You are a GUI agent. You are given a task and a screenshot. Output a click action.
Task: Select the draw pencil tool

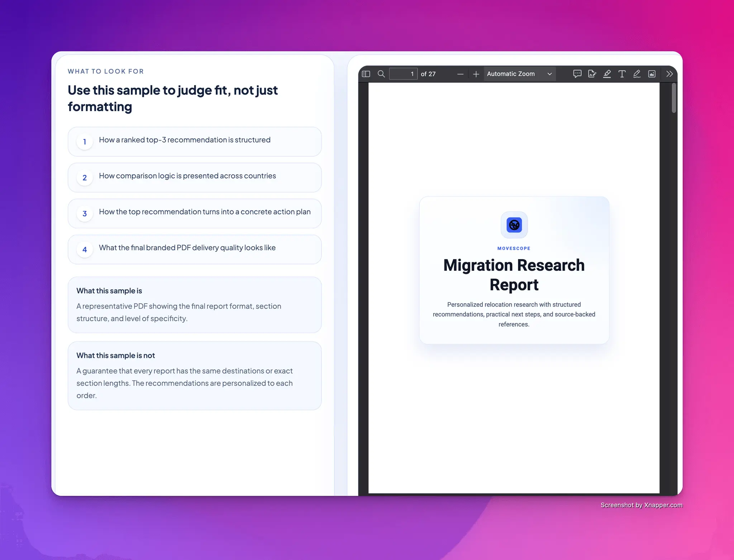[x=637, y=74]
